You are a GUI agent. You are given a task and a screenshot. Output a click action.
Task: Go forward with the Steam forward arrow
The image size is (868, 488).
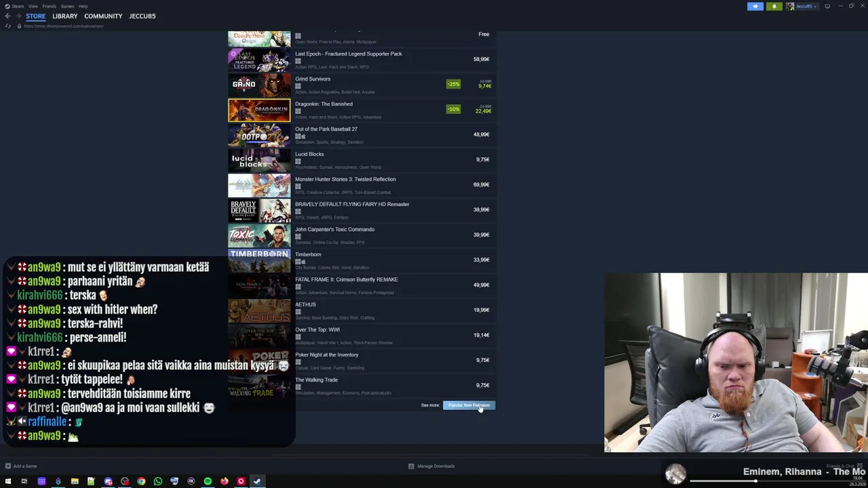tap(18, 16)
